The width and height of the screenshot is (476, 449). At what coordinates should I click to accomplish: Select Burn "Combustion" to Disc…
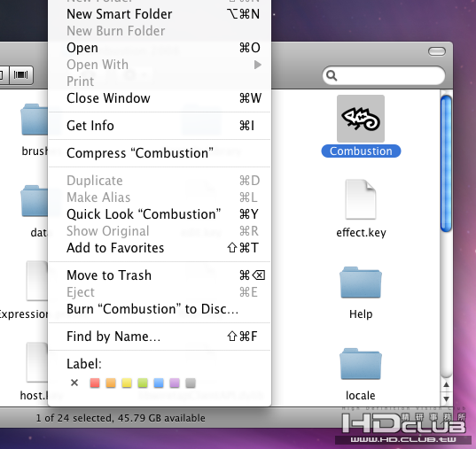(160, 309)
